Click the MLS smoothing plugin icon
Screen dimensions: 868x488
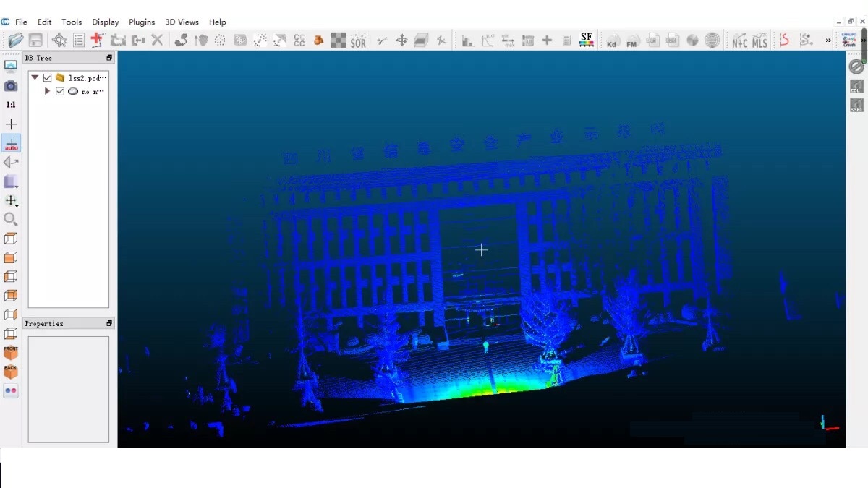759,40
